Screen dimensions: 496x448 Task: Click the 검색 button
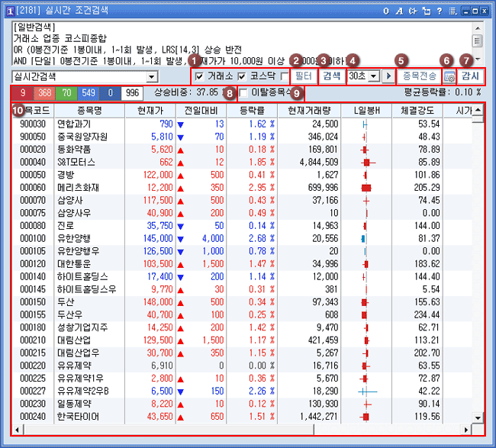tap(331, 76)
